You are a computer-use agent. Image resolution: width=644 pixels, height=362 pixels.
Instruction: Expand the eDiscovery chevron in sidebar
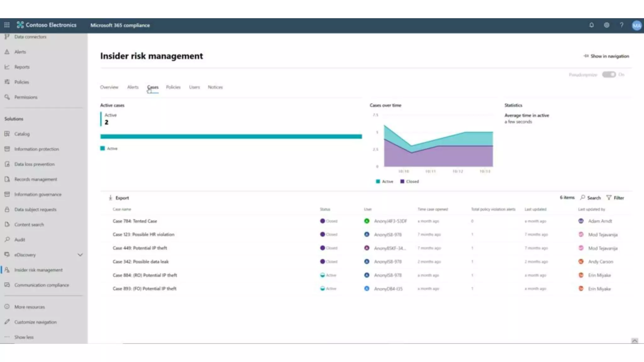[80, 255]
